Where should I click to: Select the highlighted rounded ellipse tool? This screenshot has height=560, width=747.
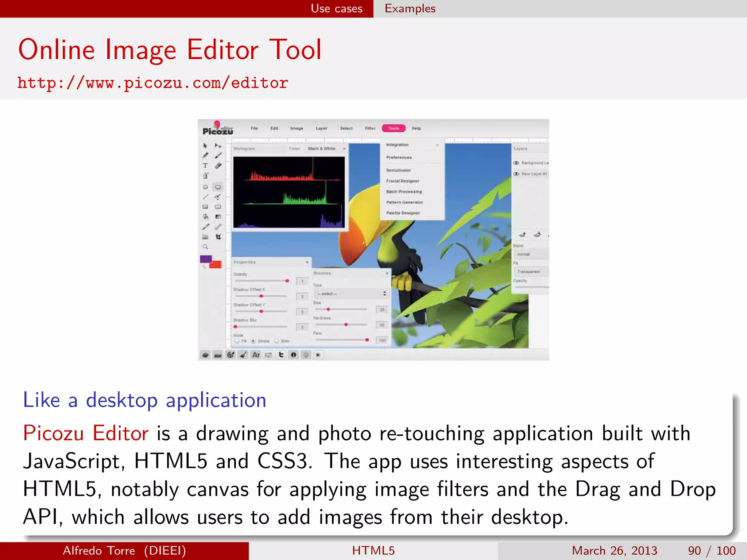click(218, 187)
